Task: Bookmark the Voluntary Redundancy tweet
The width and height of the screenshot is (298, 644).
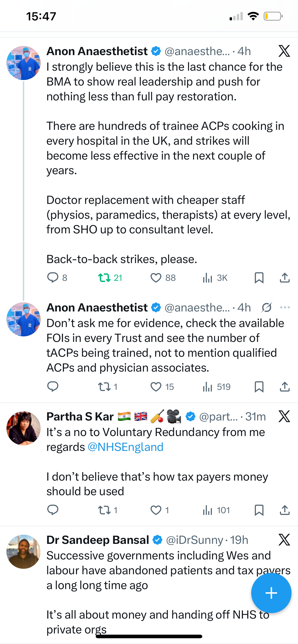Action: 259,510
